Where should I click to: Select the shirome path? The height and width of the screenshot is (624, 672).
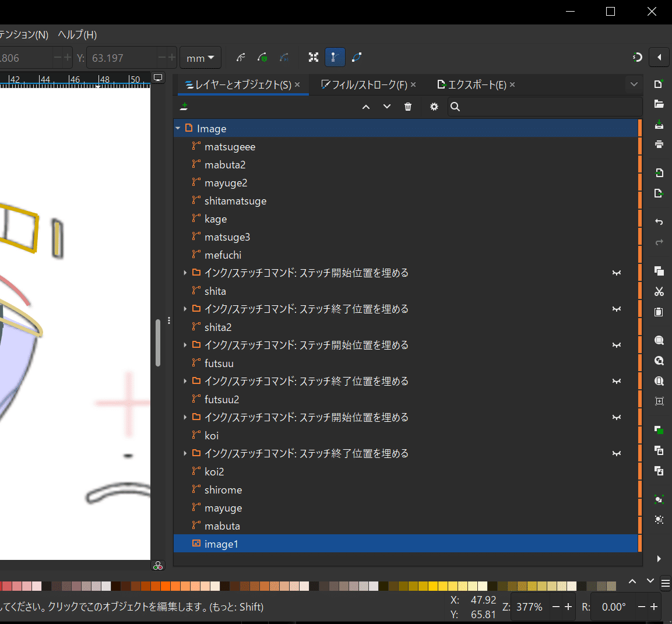point(406,490)
